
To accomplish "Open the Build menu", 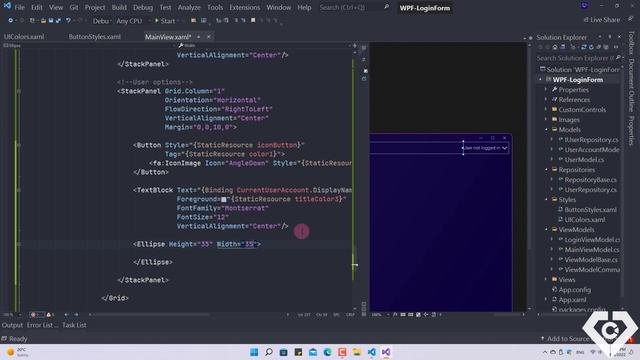I will coord(119,7).
